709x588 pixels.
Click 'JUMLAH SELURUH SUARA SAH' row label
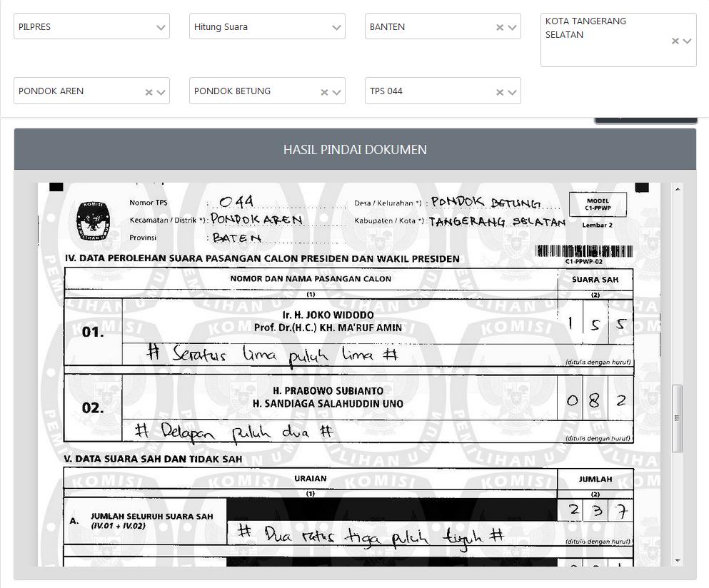(x=152, y=517)
